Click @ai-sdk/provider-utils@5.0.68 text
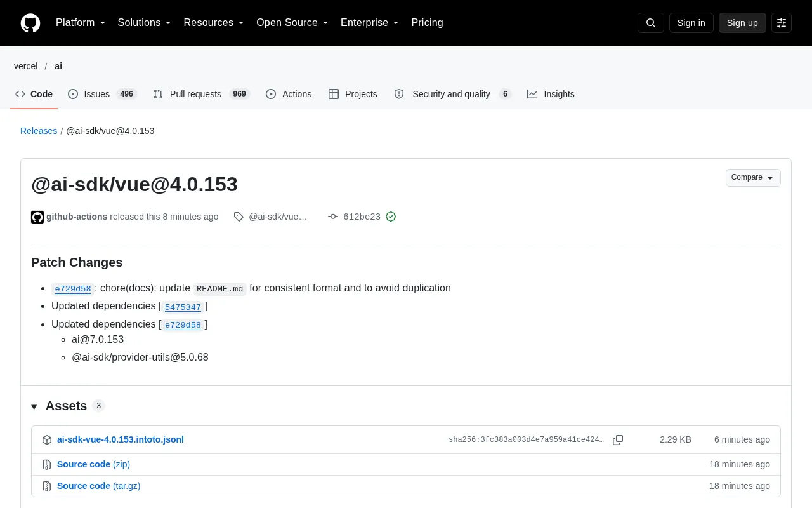This screenshot has height=508, width=812. (140, 357)
